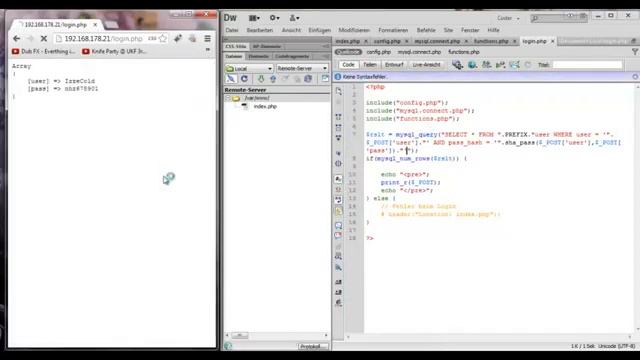Enable Live-Ansicht live view

click(426, 64)
